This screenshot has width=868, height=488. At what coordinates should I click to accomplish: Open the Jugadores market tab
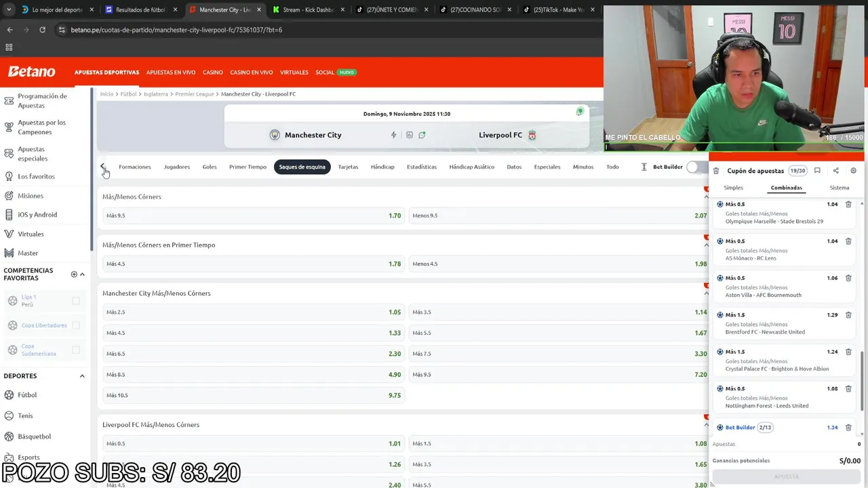176,167
